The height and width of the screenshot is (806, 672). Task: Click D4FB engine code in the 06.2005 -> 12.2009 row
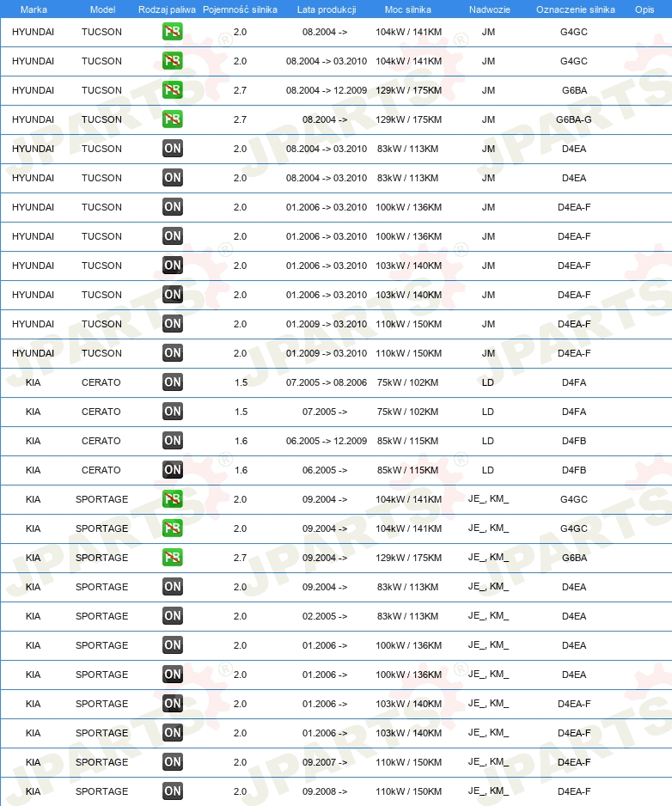(x=574, y=441)
